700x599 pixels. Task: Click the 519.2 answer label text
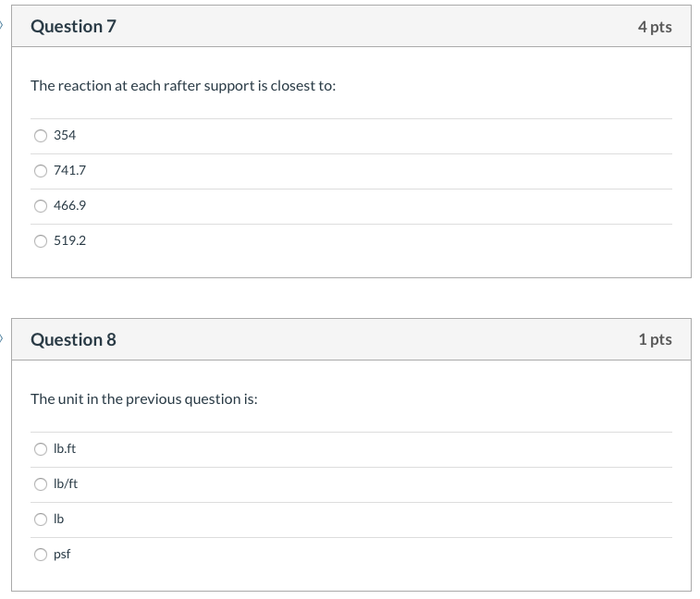pos(69,241)
